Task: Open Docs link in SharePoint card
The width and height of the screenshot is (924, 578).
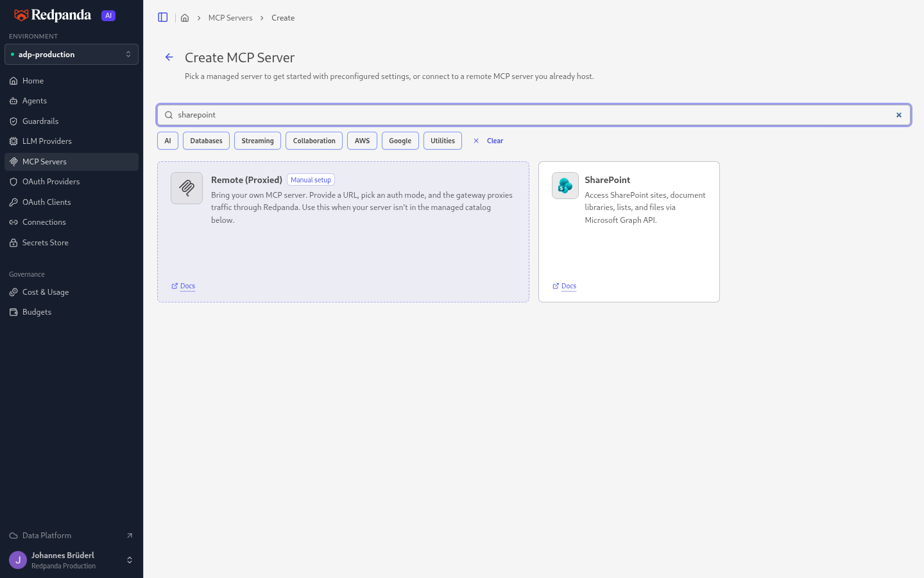Action: (565, 286)
